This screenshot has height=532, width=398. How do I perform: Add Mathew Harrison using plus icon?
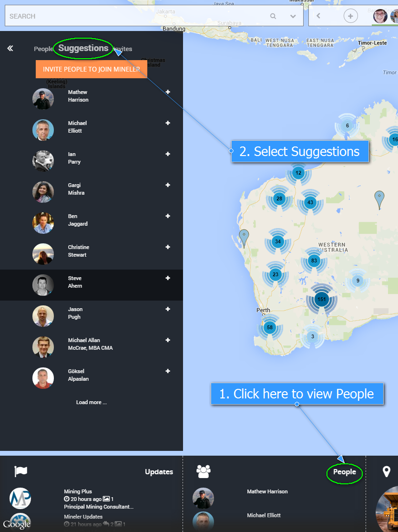click(x=168, y=92)
